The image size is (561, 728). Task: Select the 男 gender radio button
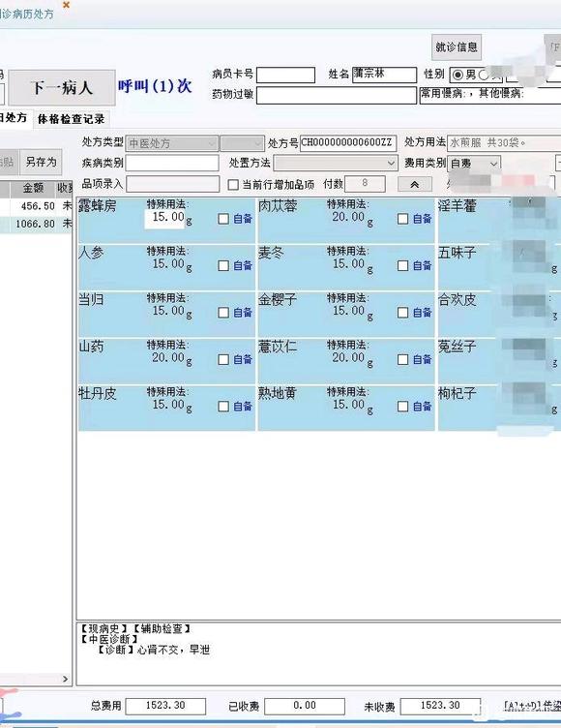click(458, 75)
